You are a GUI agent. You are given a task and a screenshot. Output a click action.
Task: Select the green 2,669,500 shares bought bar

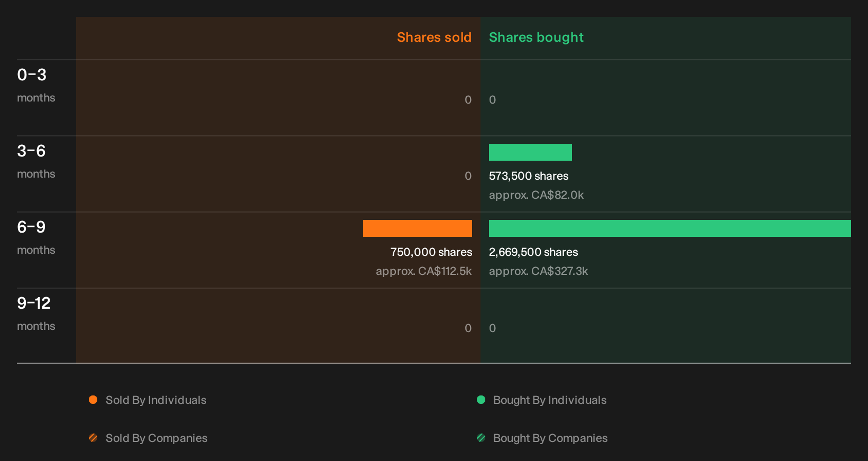pyautogui.click(x=670, y=228)
